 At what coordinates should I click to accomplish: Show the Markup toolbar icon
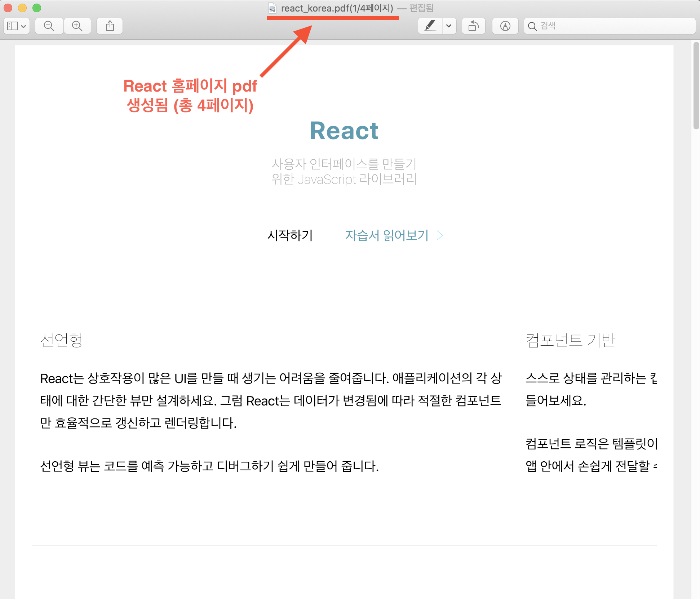(x=505, y=26)
